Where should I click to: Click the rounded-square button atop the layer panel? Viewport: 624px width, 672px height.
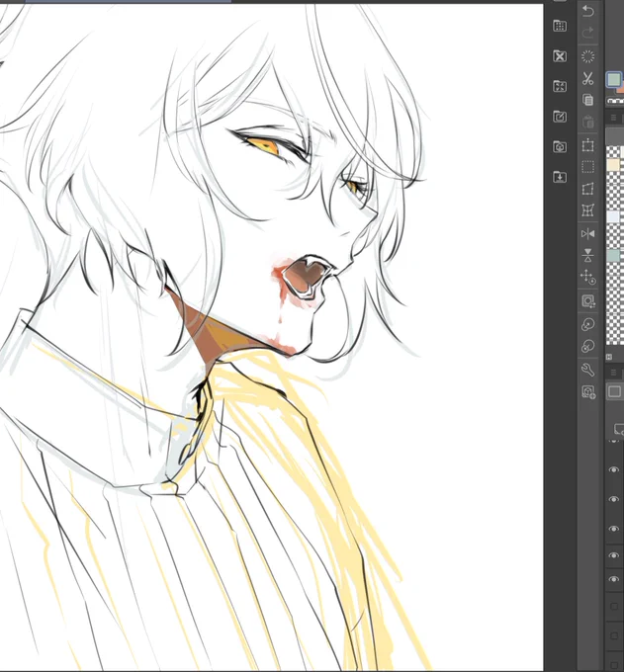pos(614,391)
